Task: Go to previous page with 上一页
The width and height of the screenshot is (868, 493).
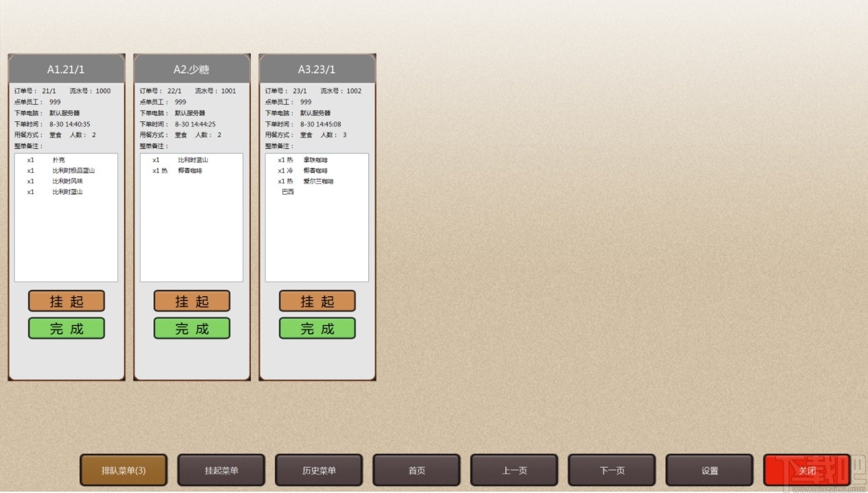Action: tap(514, 470)
